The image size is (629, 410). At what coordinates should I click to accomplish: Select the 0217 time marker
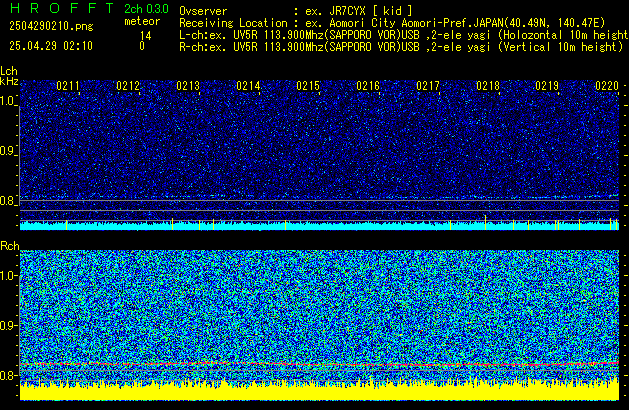[428, 86]
